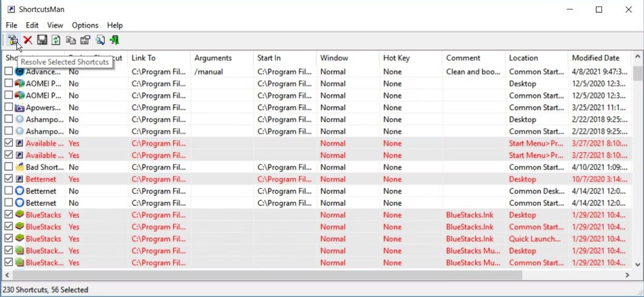
Task: Click the magnifier Find toolbar icon
Action: tap(100, 40)
